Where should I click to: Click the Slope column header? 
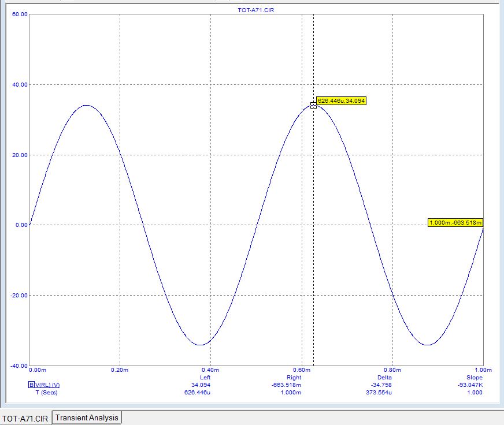point(475,378)
